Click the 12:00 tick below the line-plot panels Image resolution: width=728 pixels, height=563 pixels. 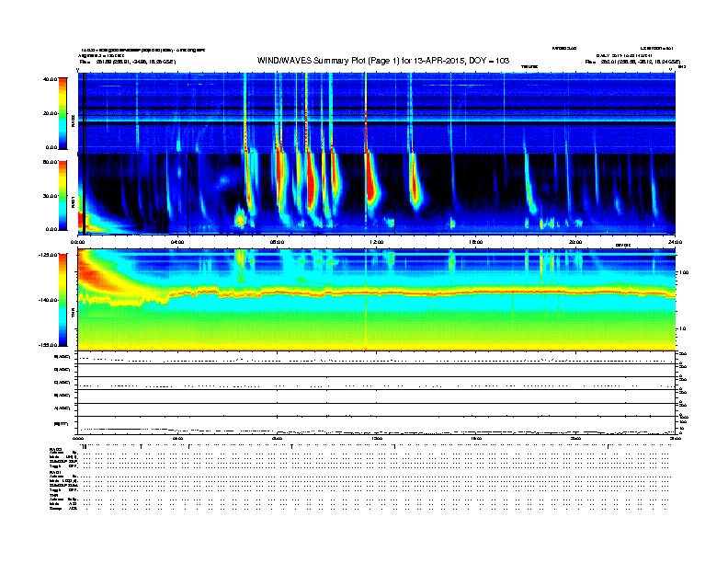click(x=377, y=439)
